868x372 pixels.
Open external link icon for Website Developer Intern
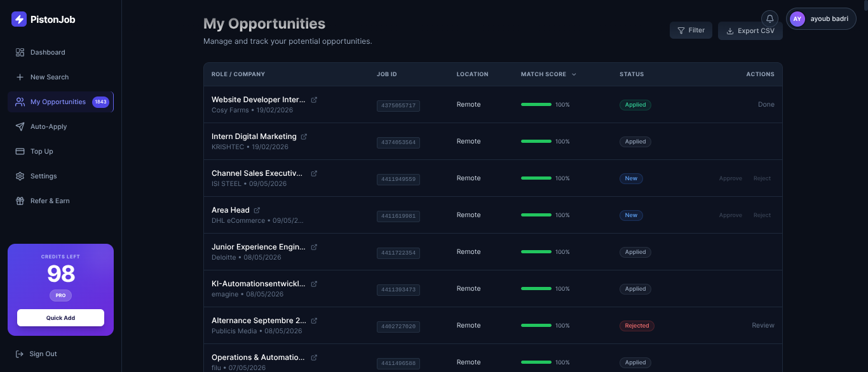(x=314, y=100)
